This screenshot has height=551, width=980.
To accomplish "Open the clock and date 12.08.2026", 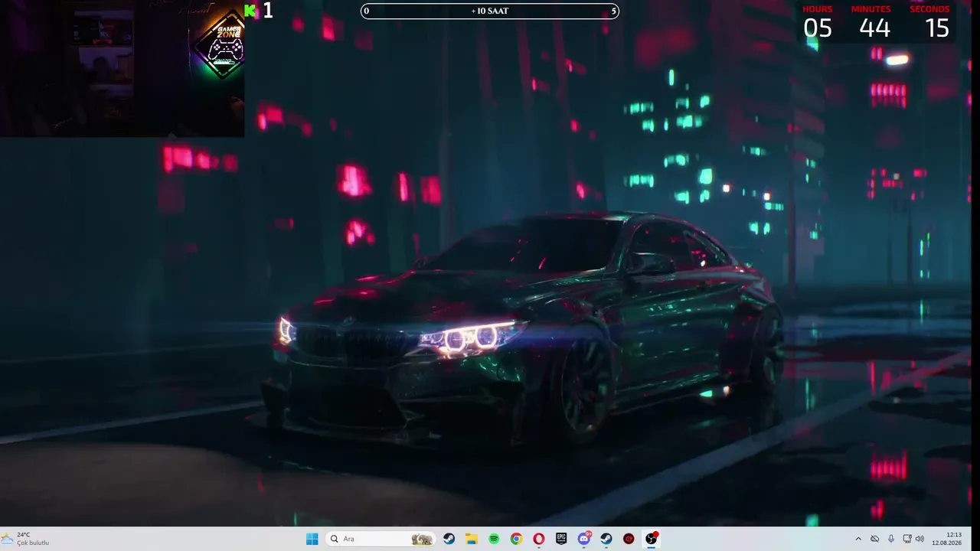I will [947, 539].
